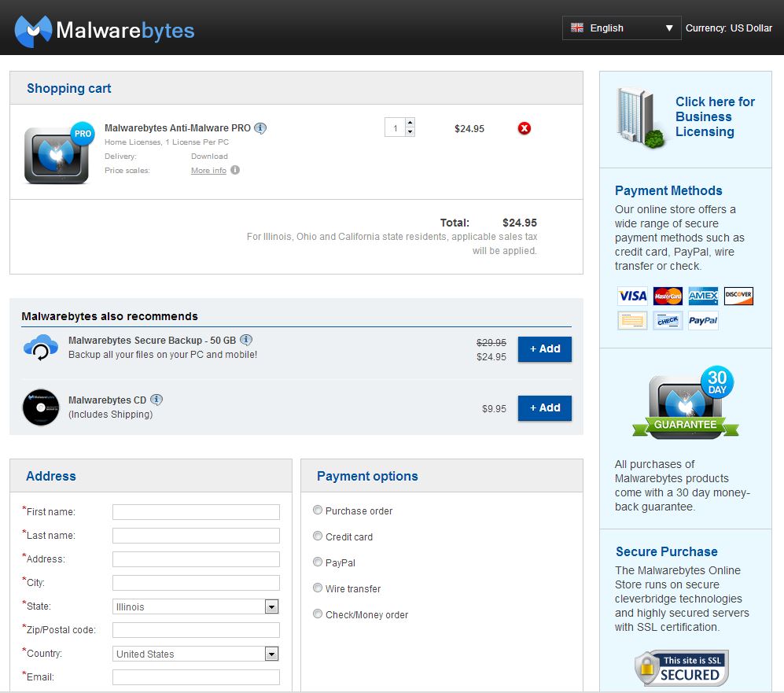This screenshot has width=784, height=693.
Task: Click Malwarebytes Secure Backup - 50 GB title
Action: [x=152, y=341]
